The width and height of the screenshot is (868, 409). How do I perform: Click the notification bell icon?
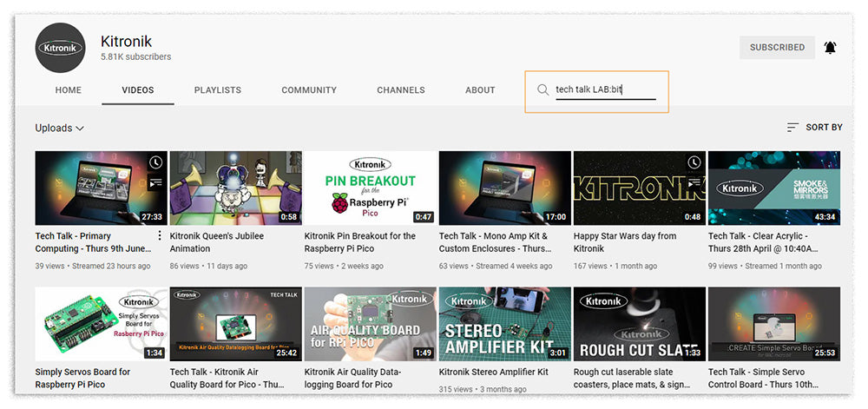pos(830,48)
